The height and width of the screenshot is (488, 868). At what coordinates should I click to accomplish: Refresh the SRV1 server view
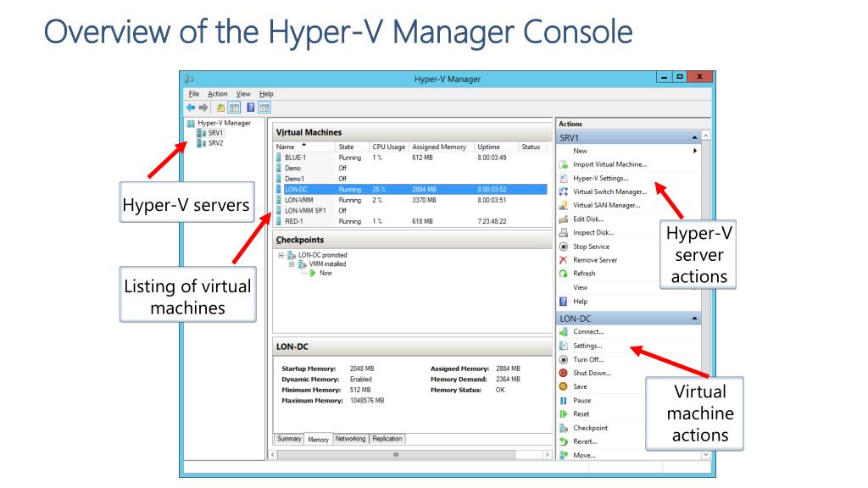point(584,274)
